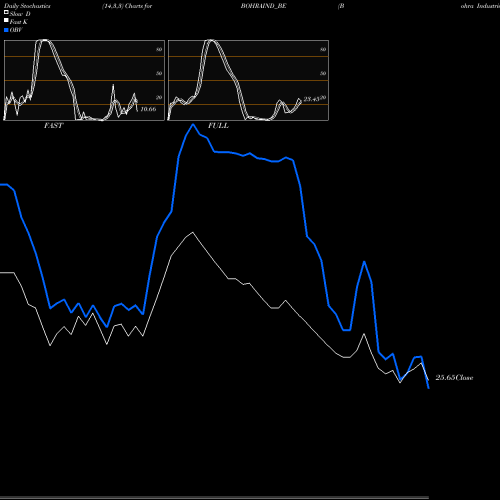
Task: Click the 25.65 Close price label
Action: [x=454, y=378]
